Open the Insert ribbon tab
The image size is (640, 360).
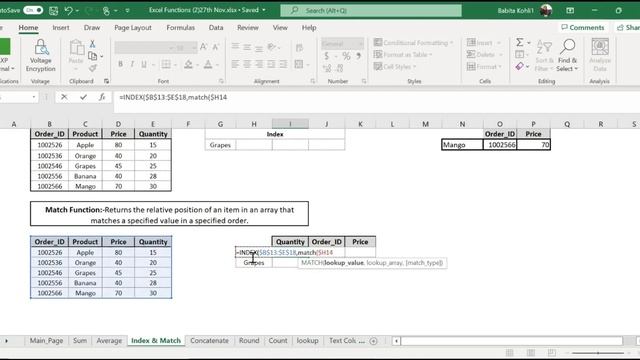tap(61, 28)
